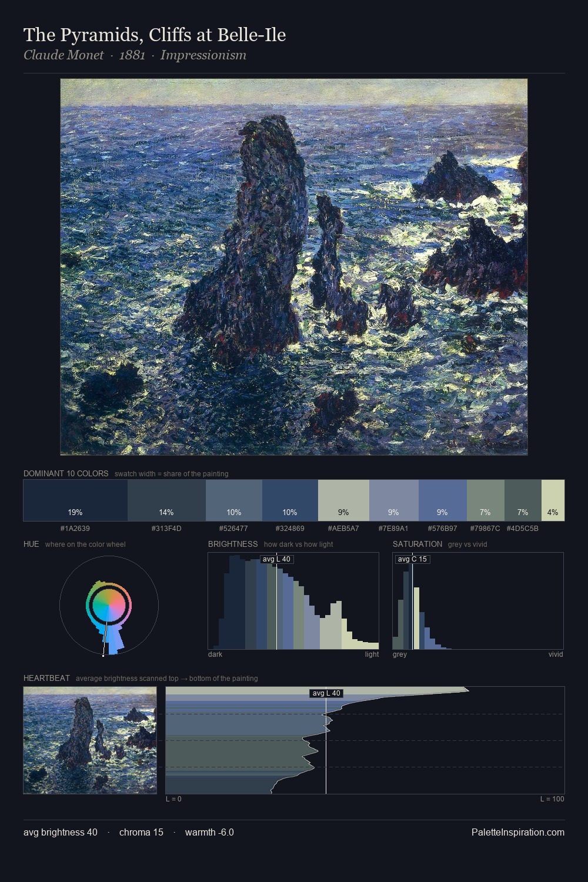Viewport: 588px width, 882px height.
Task: Click the "avg C 15" saturation label
Action: point(412,559)
